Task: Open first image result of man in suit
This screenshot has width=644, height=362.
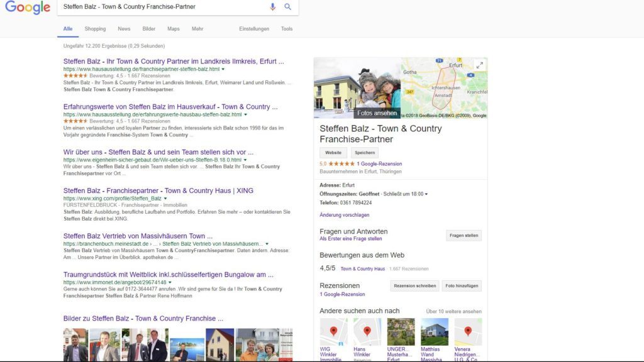Action: click(75, 345)
